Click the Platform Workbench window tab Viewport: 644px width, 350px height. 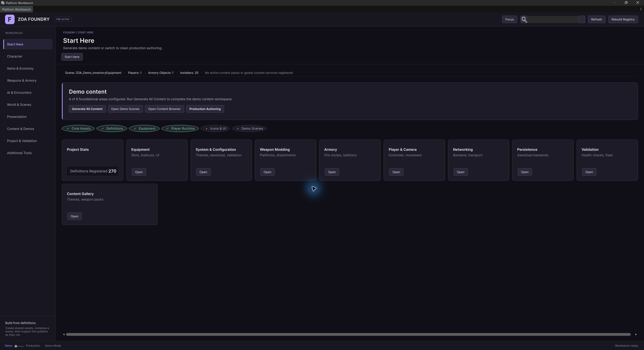tap(16, 9)
